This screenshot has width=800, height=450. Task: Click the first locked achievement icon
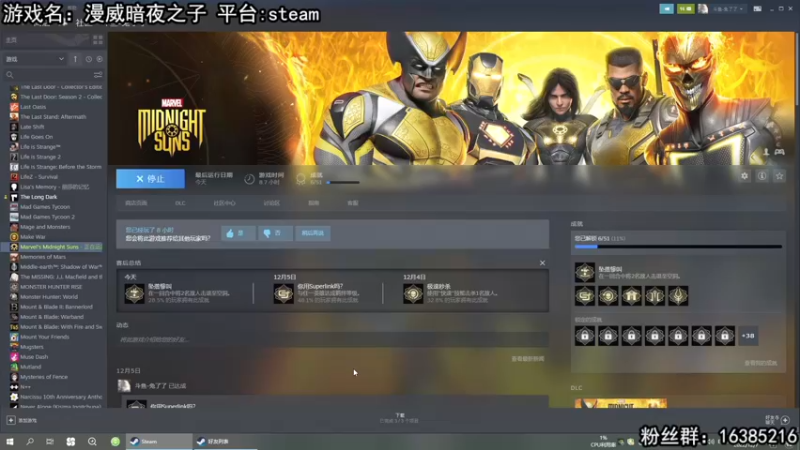(585, 336)
